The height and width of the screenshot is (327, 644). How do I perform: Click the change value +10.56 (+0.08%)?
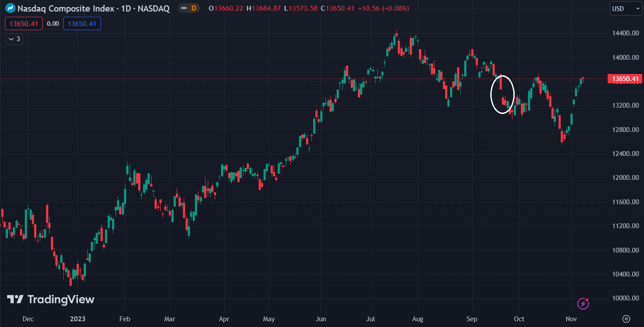point(384,8)
